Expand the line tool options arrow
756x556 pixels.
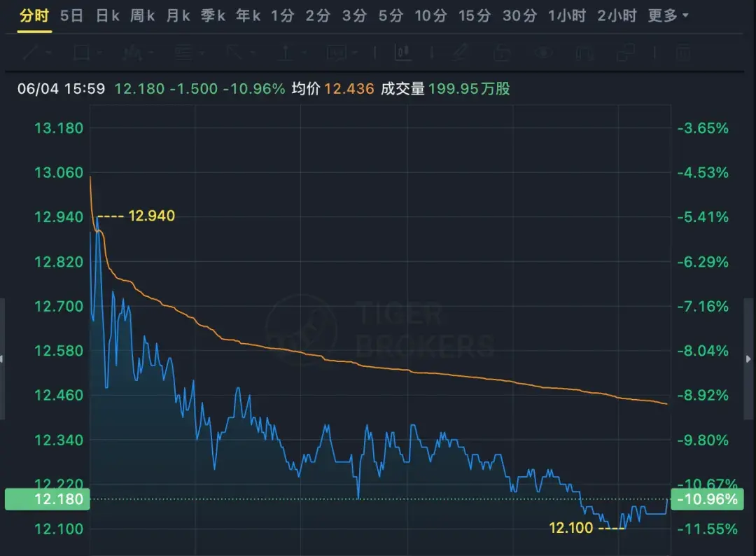[x=47, y=54]
